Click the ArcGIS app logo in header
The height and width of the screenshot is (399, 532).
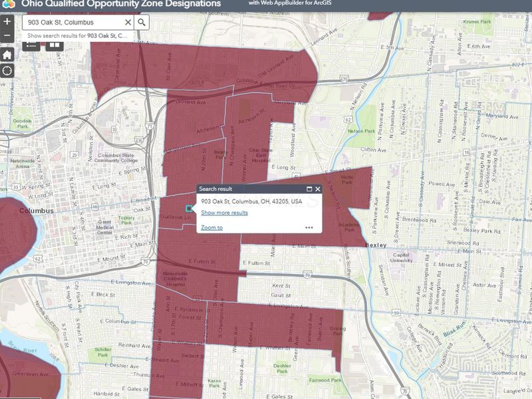[x=8, y=4]
